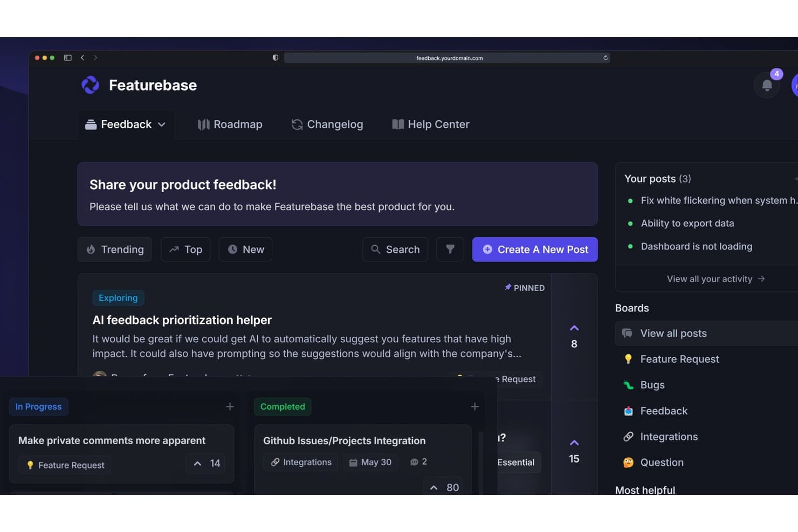Reload the page via address bar icon
Screen dimensions: 798x532
(x=606, y=58)
